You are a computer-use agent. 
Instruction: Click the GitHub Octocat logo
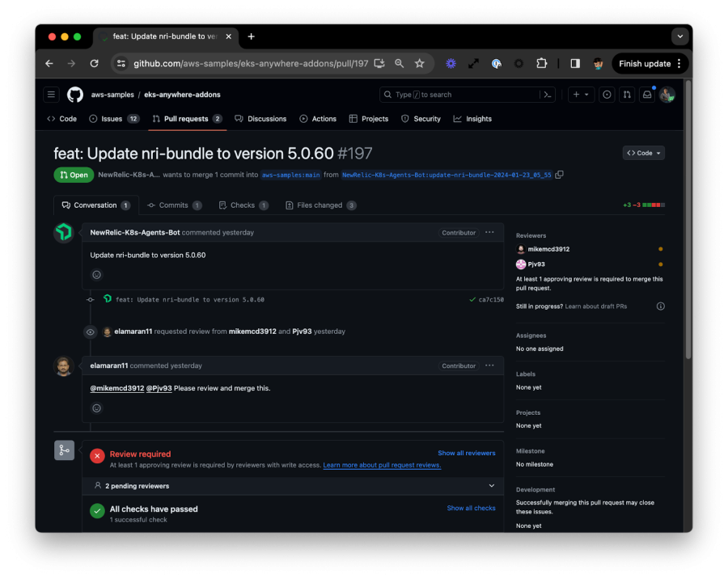pos(75,95)
